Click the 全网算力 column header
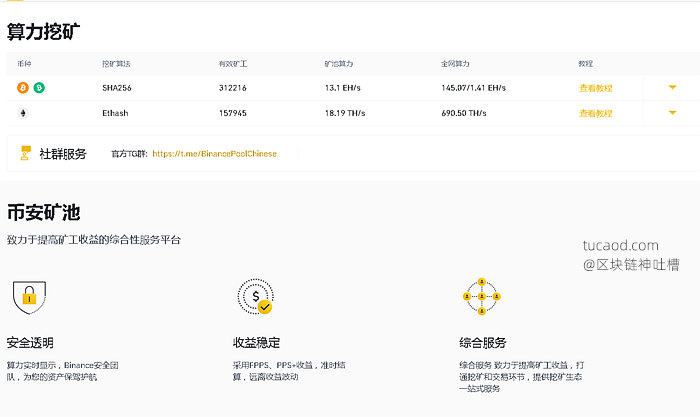This screenshot has height=420, width=700. (455, 64)
